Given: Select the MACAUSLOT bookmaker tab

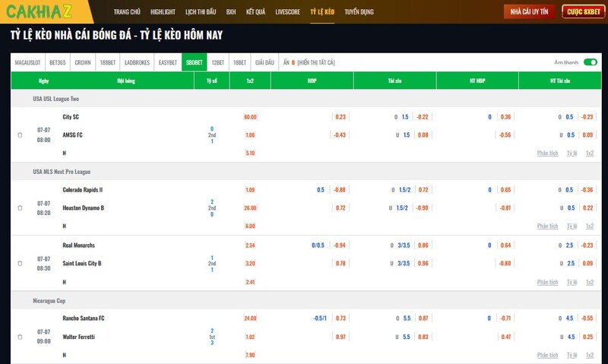Looking at the screenshot, I should [x=27, y=62].
